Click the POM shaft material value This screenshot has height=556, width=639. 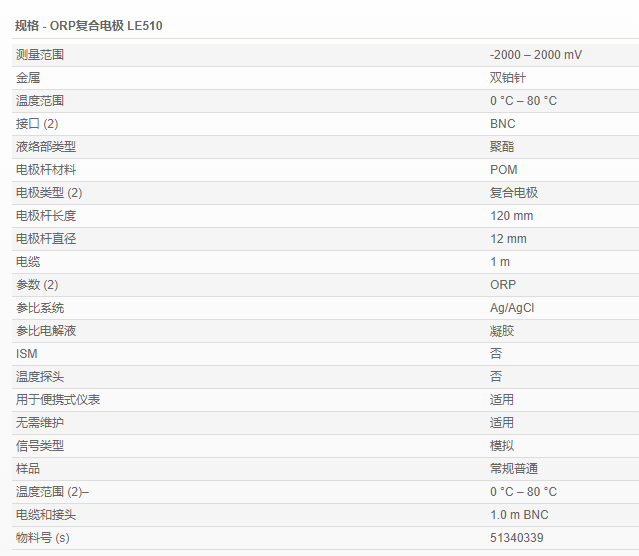(x=503, y=170)
